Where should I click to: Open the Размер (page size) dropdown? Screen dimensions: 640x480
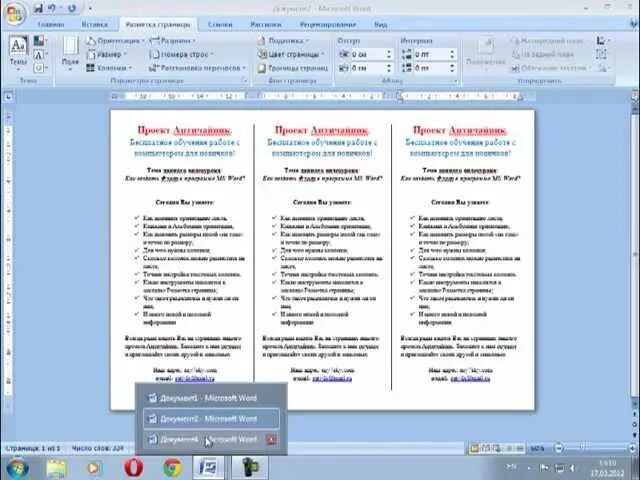[x=107, y=54]
